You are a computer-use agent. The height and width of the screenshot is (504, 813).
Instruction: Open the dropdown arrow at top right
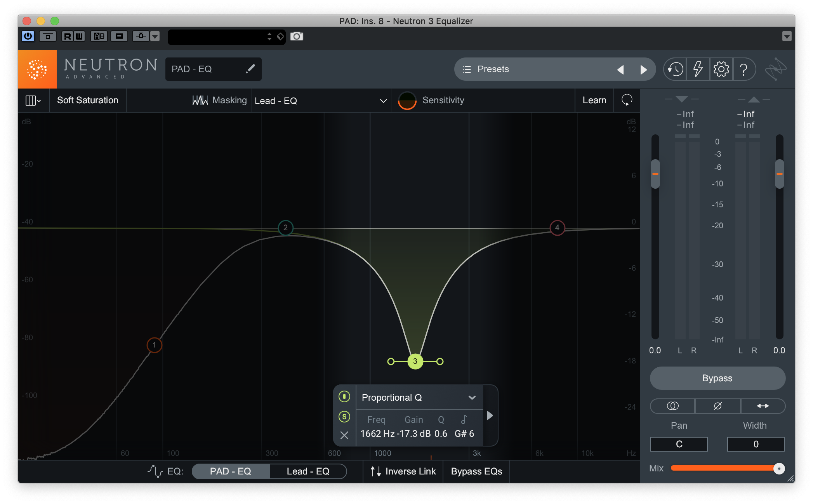click(x=787, y=36)
